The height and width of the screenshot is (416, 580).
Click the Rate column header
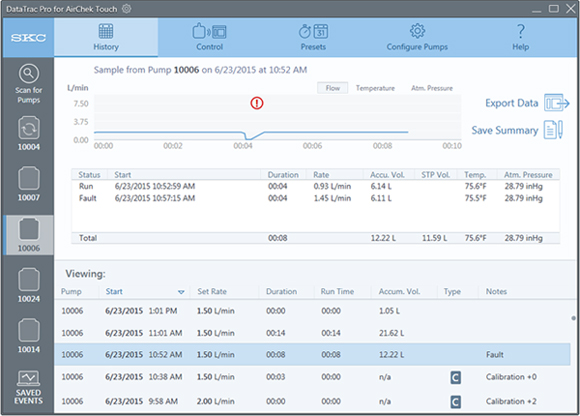click(x=321, y=175)
